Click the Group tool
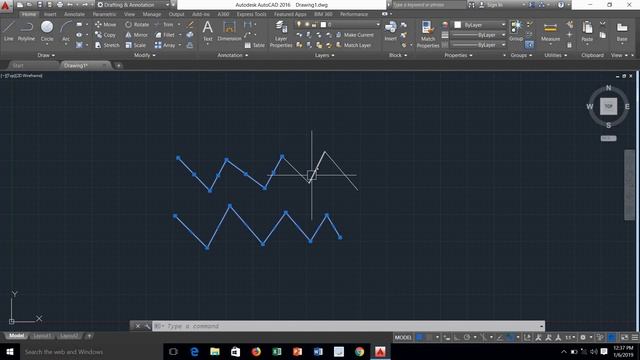Image resolution: width=640 pixels, height=360 pixels. coord(516,31)
